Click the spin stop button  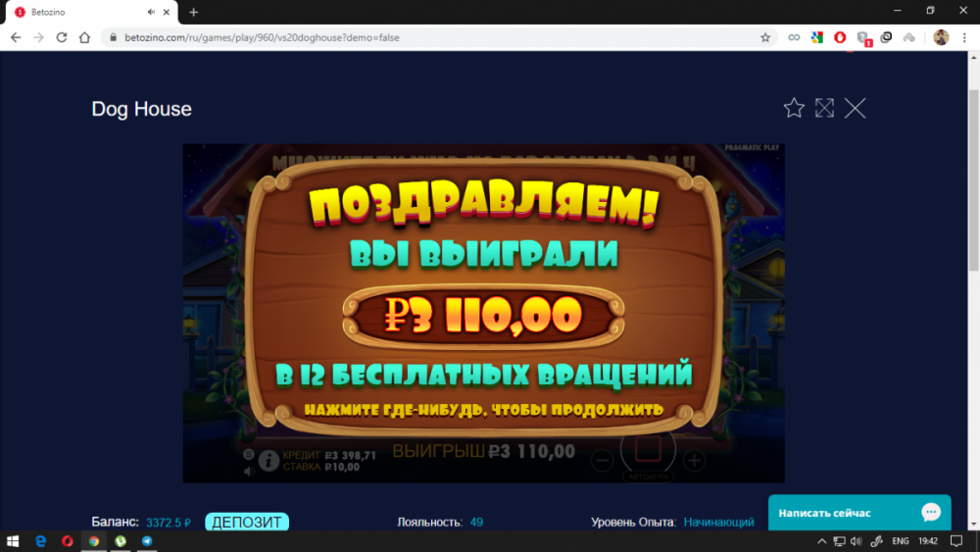click(648, 449)
